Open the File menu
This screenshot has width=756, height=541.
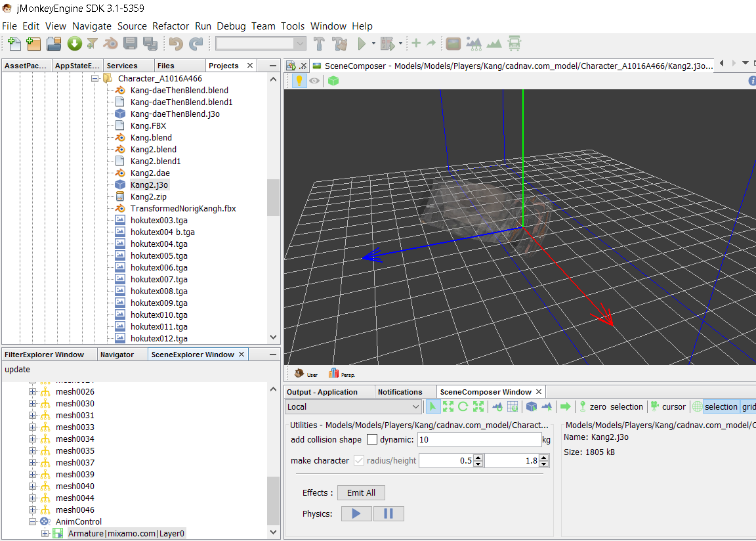pyautogui.click(x=10, y=26)
